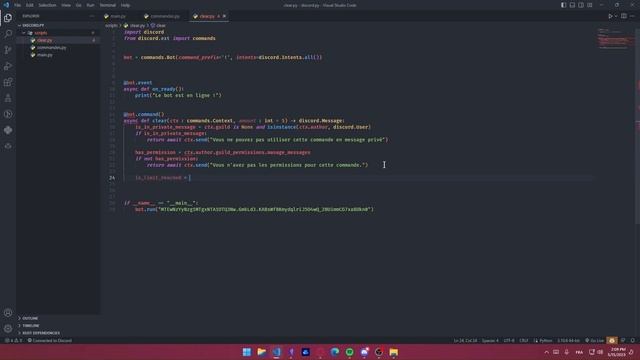This screenshot has height=360, width=640.
Task: Select commandes.py in the Explorer tree
Action: (58, 47)
